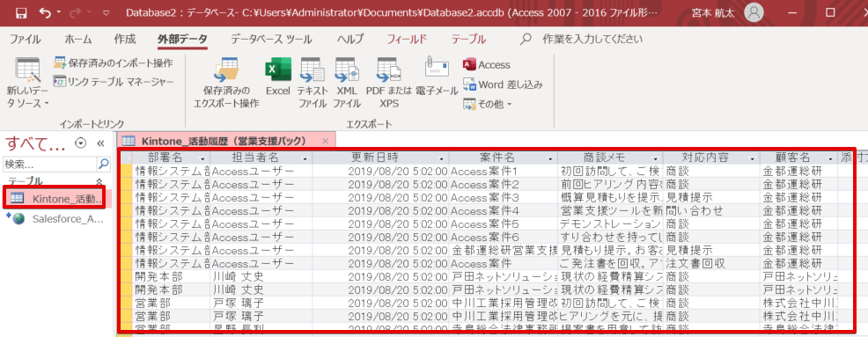Switch to the ホーム tab
Image resolution: width=868 pixels, height=337 pixels.
pos(78,40)
